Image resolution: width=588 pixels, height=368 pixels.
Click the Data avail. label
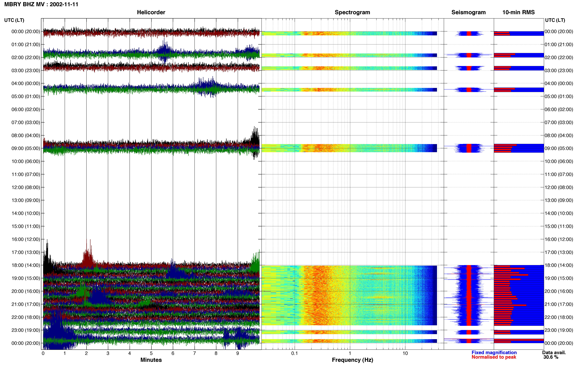point(554,352)
